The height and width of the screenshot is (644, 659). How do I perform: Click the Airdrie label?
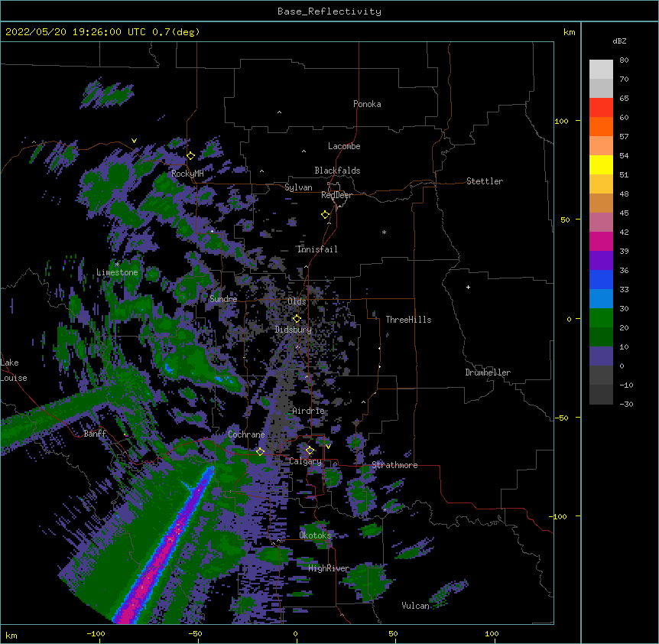pos(309,411)
